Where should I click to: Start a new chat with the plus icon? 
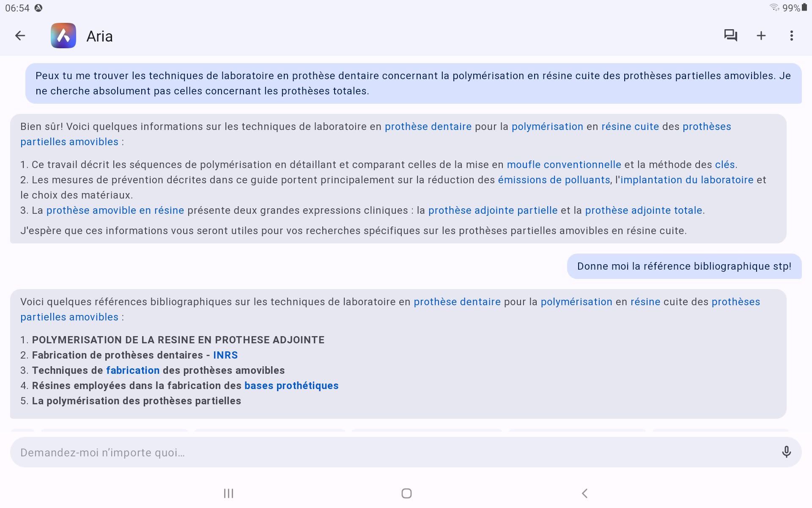click(x=761, y=36)
